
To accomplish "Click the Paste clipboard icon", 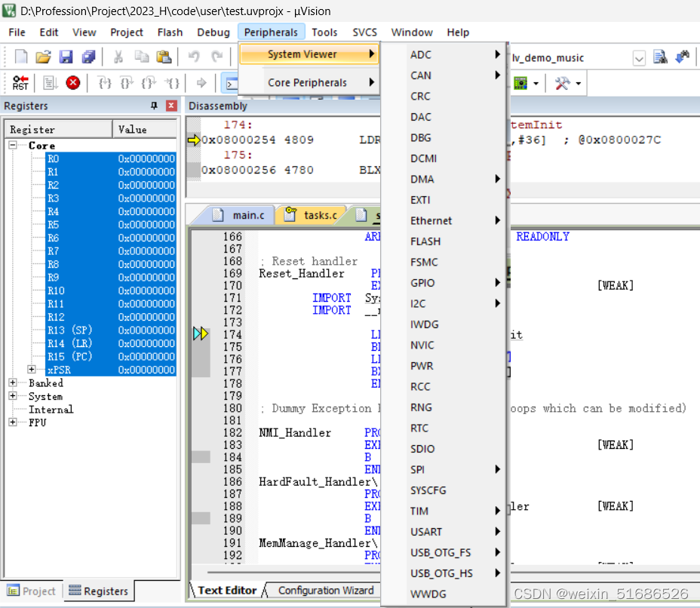I will 164,57.
